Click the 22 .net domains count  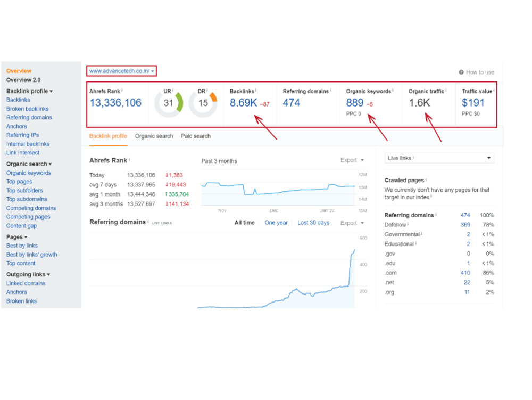(x=467, y=282)
